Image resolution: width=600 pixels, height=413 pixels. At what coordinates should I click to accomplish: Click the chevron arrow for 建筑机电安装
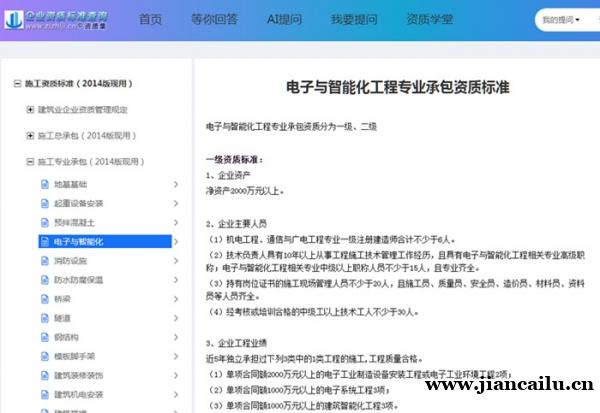click(176, 395)
